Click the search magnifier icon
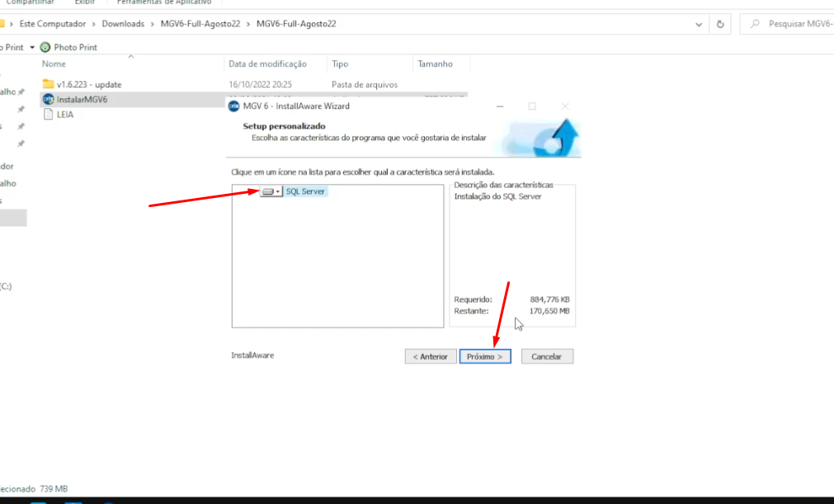Image resolution: width=834 pixels, height=504 pixels. (x=755, y=24)
